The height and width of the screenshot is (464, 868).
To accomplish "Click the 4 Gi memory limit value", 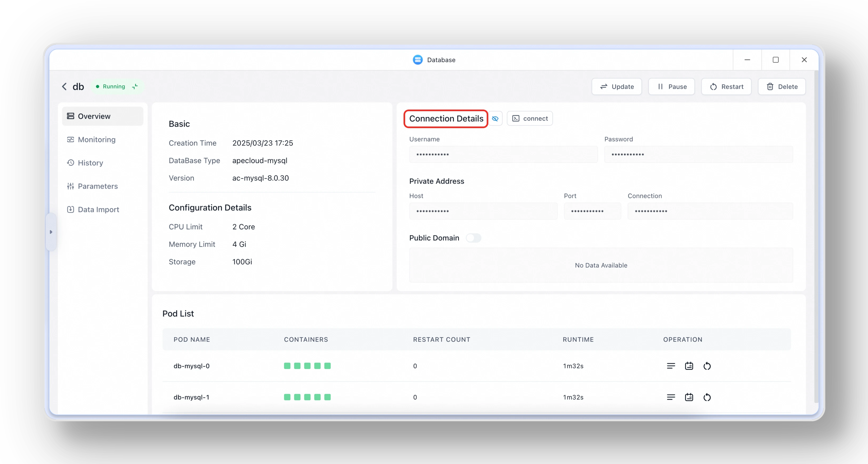I will click(x=239, y=244).
